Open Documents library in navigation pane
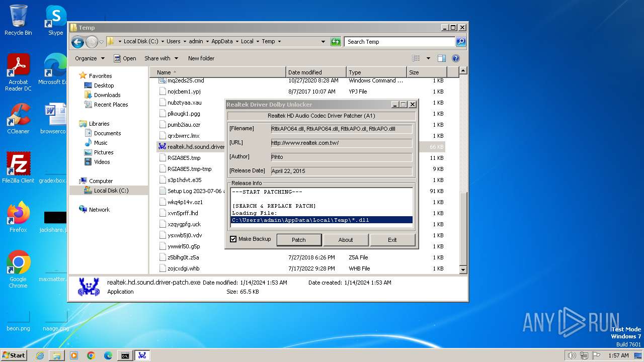Image resolution: width=644 pixels, height=362 pixels. coord(107,133)
